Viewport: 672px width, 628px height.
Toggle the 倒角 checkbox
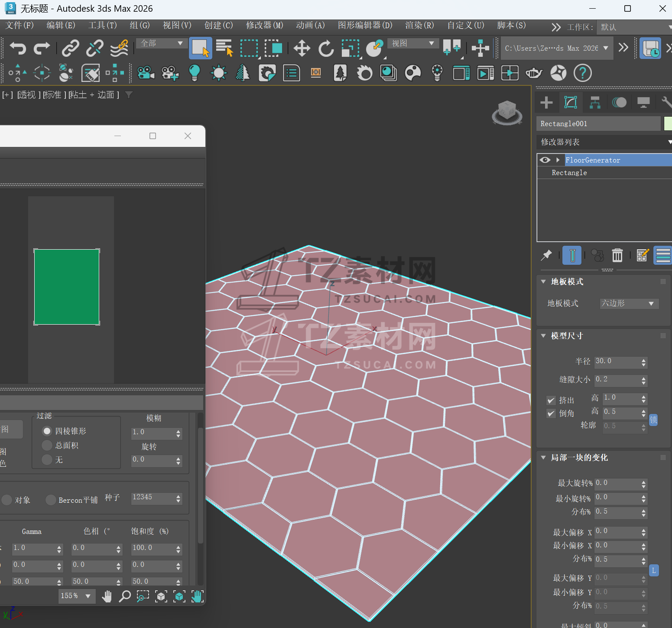pyautogui.click(x=551, y=413)
